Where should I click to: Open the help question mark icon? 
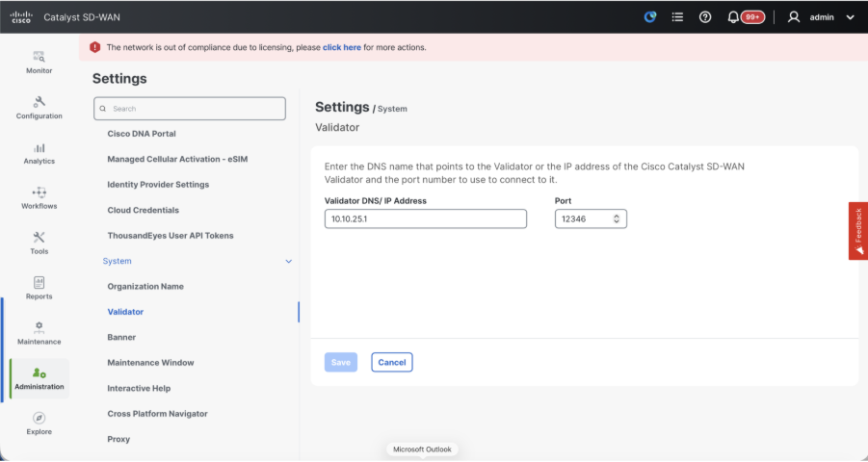705,17
